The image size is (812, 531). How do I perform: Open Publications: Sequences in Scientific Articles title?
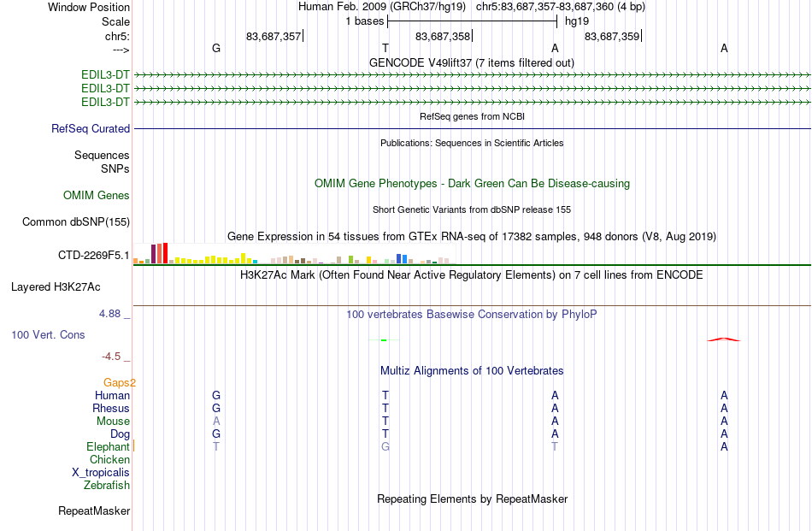coord(472,143)
